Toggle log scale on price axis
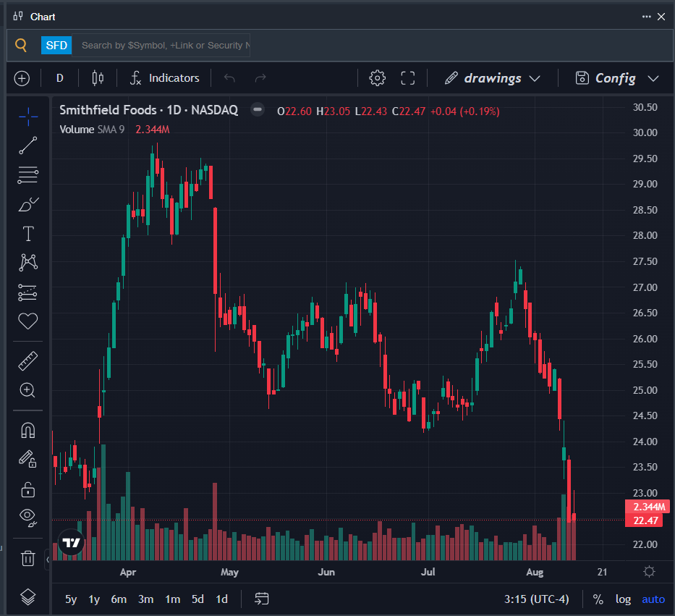 pyautogui.click(x=623, y=599)
